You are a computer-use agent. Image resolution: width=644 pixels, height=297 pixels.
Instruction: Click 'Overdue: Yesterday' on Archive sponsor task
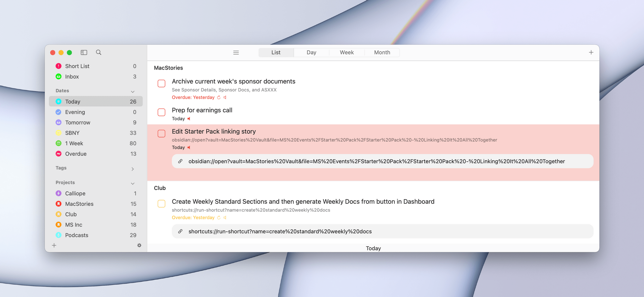[193, 97]
